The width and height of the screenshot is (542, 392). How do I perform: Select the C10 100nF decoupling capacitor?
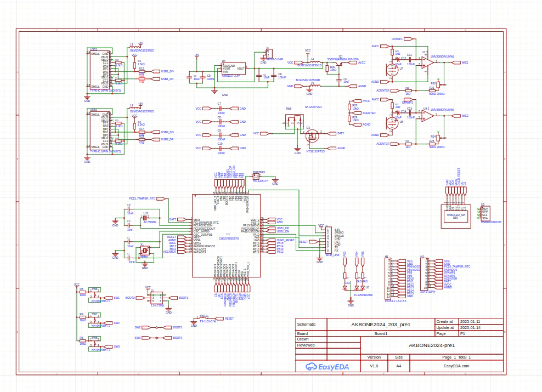[x=220, y=148]
